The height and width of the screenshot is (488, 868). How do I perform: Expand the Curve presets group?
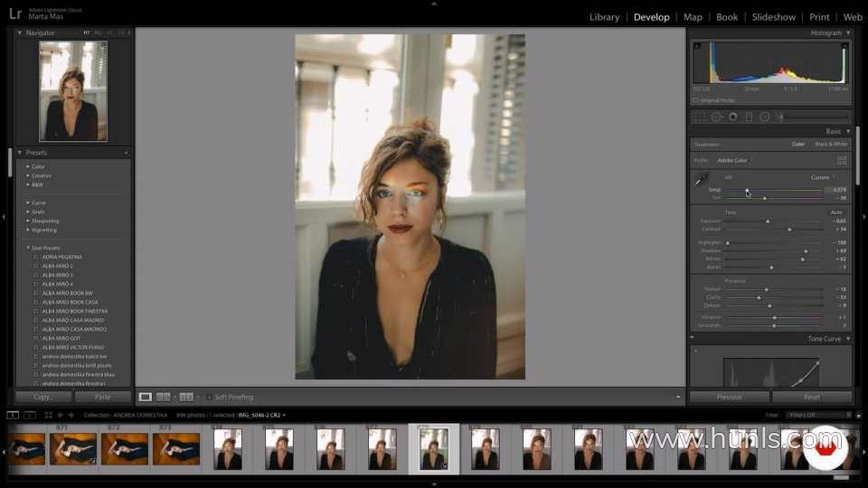pos(28,202)
